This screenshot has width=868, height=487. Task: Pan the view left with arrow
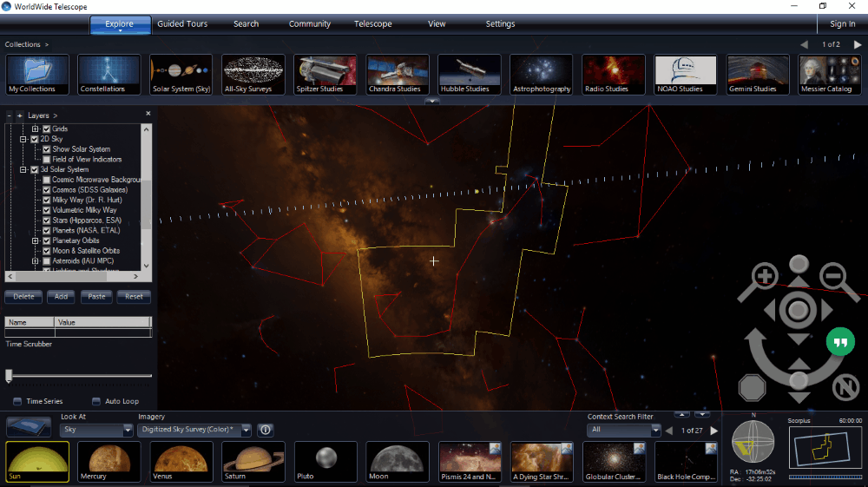[x=770, y=311]
